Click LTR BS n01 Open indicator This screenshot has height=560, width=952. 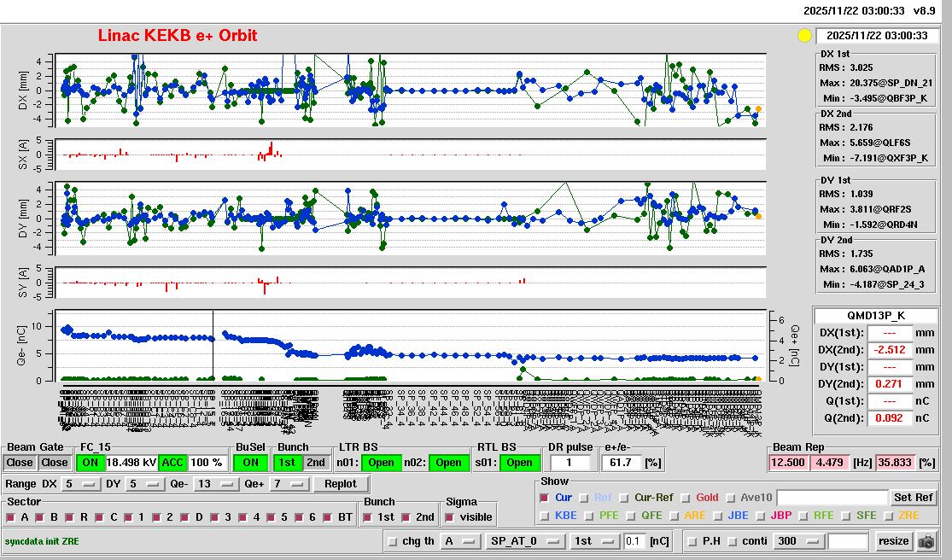380,463
